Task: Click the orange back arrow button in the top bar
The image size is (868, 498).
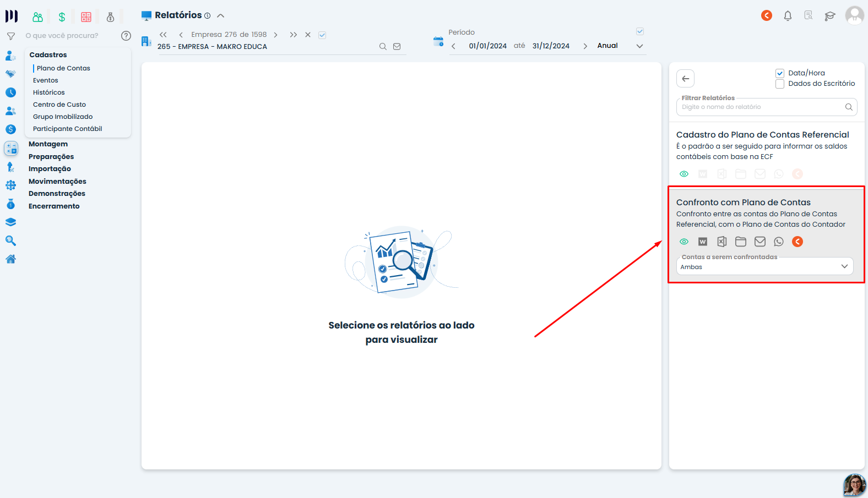Action: pos(767,15)
